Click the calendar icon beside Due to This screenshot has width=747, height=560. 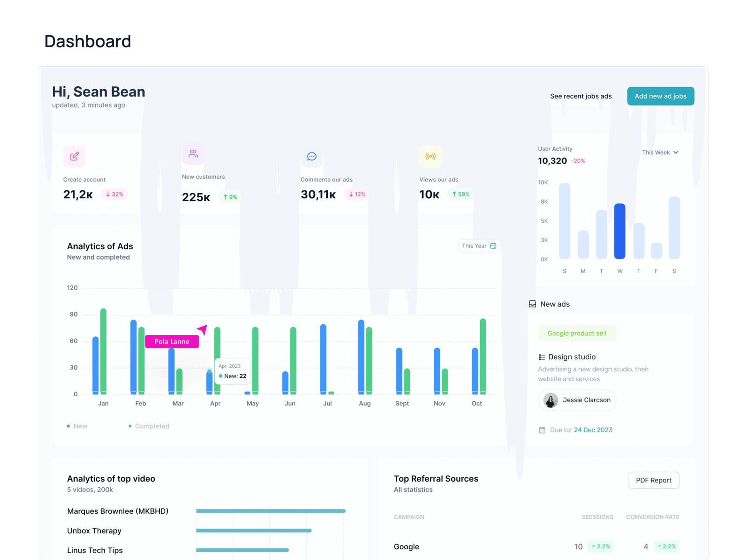[x=542, y=430]
